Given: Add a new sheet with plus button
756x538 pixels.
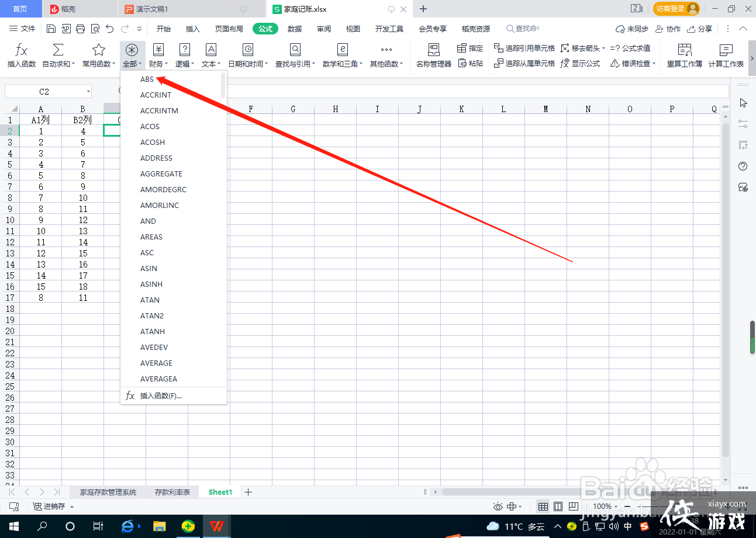Looking at the screenshot, I should coord(248,492).
